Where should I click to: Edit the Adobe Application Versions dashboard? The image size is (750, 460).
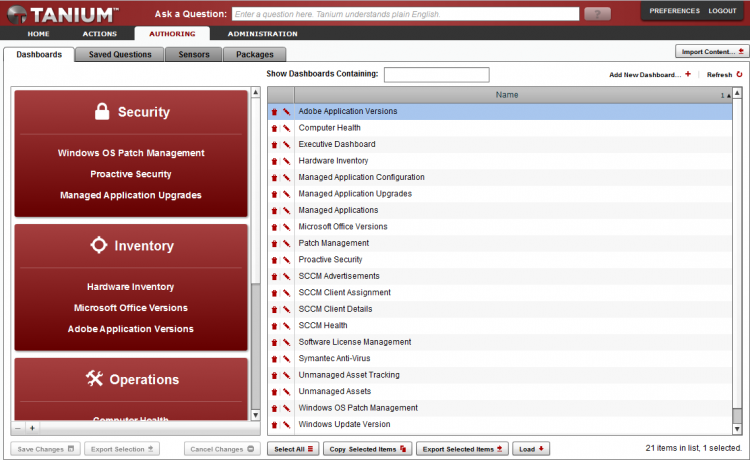point(286,111)
